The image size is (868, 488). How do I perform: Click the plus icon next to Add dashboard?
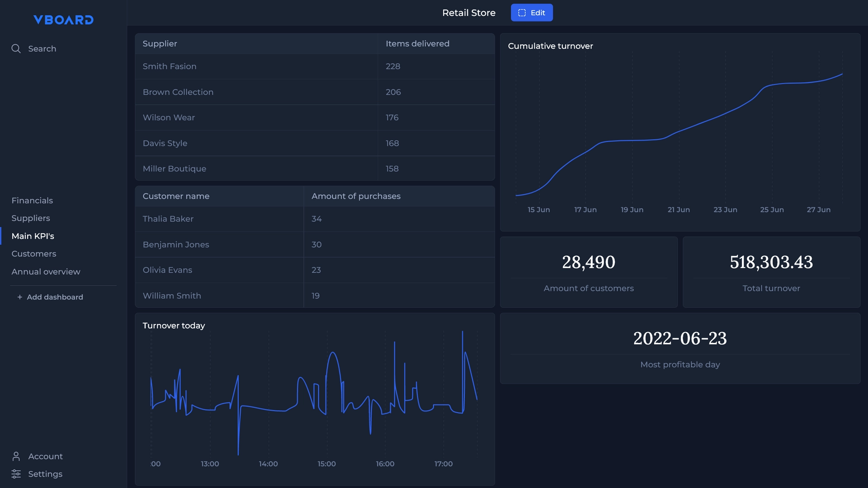pyautogui.click(x=19, y=297)
